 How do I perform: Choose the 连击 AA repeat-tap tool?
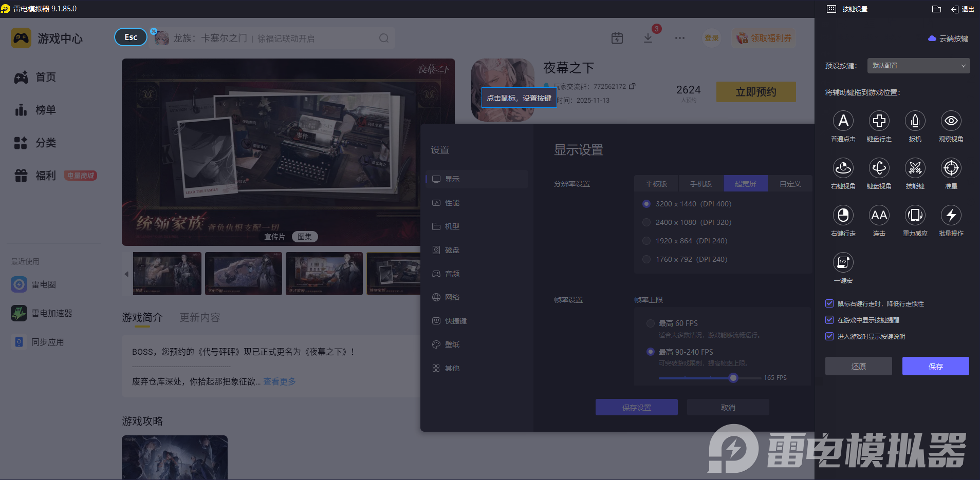coord(879,216)
